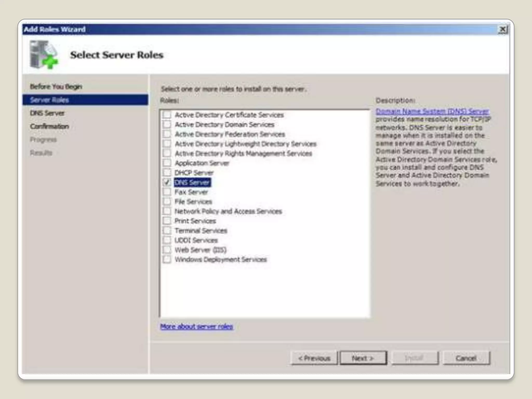
Task: Jump to the Confirmation step
Action: 49,127
